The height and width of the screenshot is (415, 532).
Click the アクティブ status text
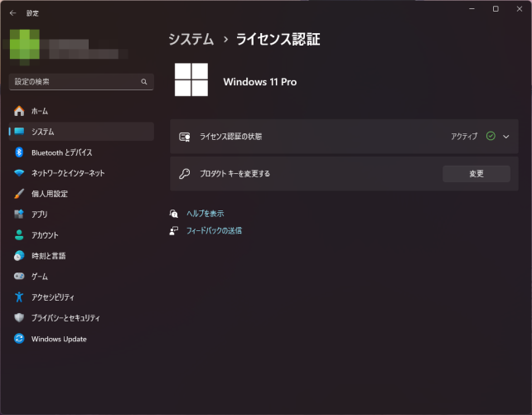pos(464,137)
